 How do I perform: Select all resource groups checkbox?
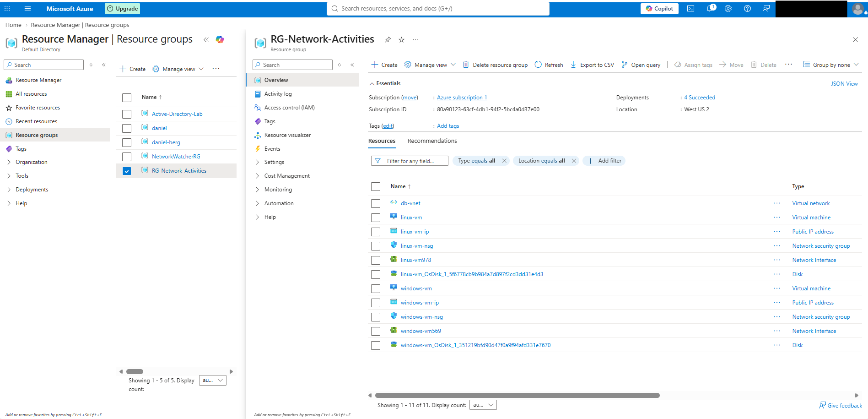click(127, 98)
